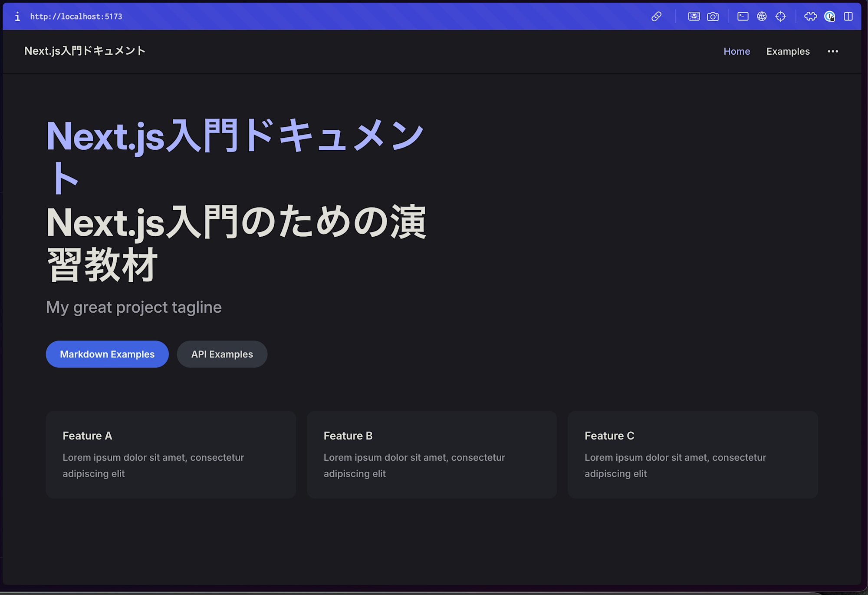The height and width of the screenshot is (595, 868).
Task: Click the site title in navbar
Action: point(85,51)
